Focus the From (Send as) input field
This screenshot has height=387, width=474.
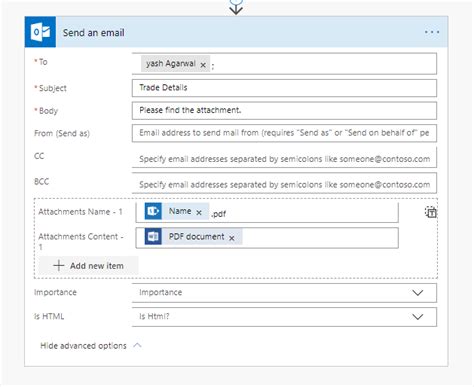(x=284, y=133)
